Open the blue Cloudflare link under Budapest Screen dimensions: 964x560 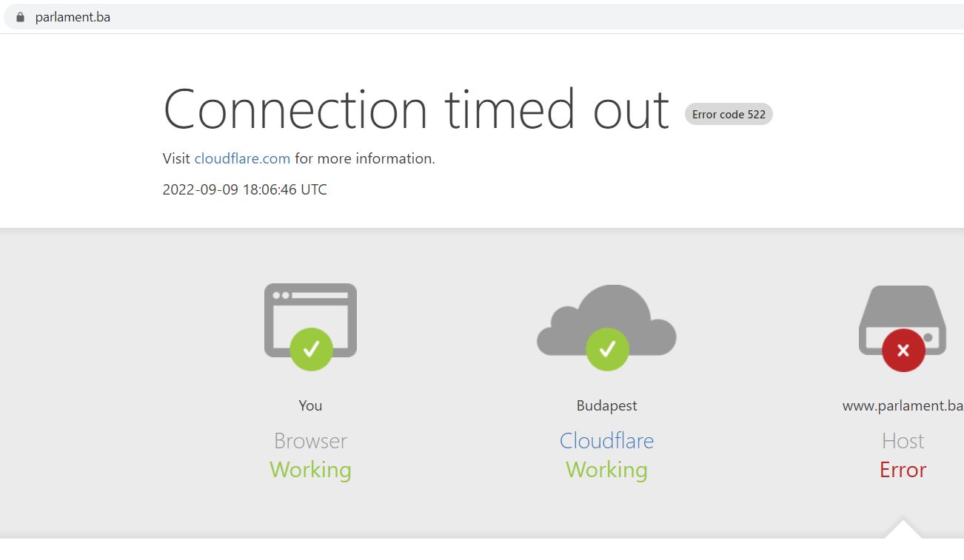coord(606,441)
